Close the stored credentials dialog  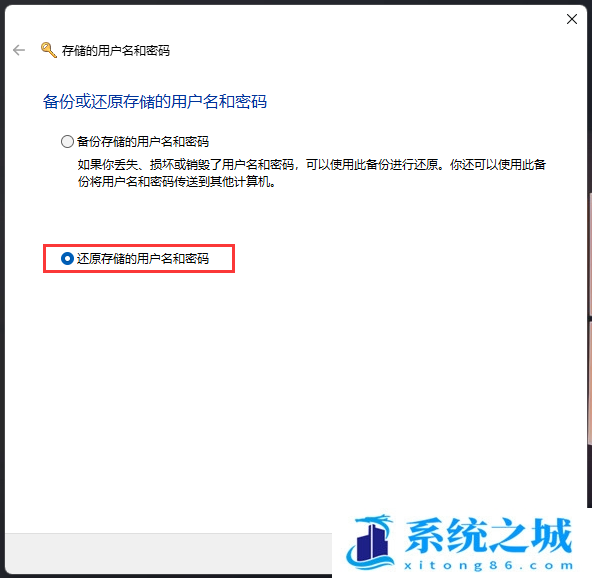[x=572, y=19]
